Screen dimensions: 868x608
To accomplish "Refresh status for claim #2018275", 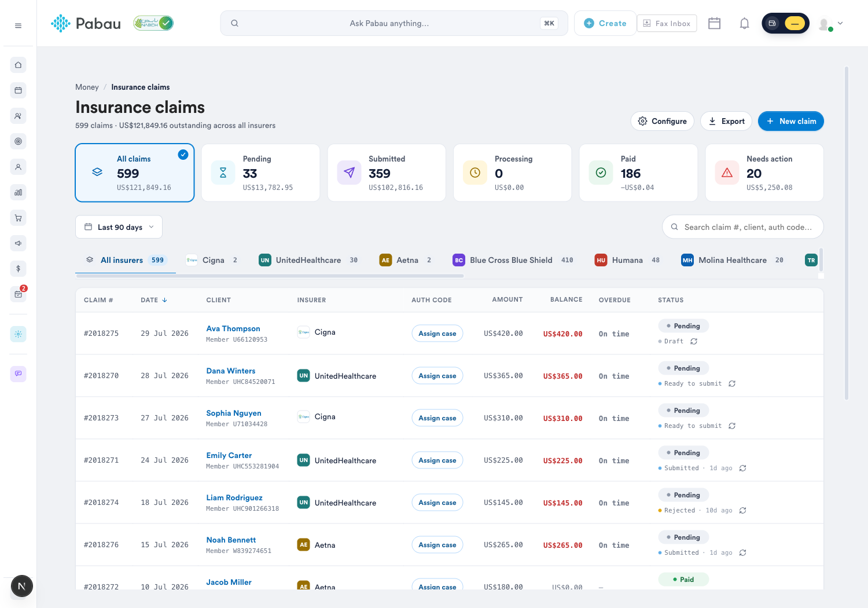I will pos(694,342).
